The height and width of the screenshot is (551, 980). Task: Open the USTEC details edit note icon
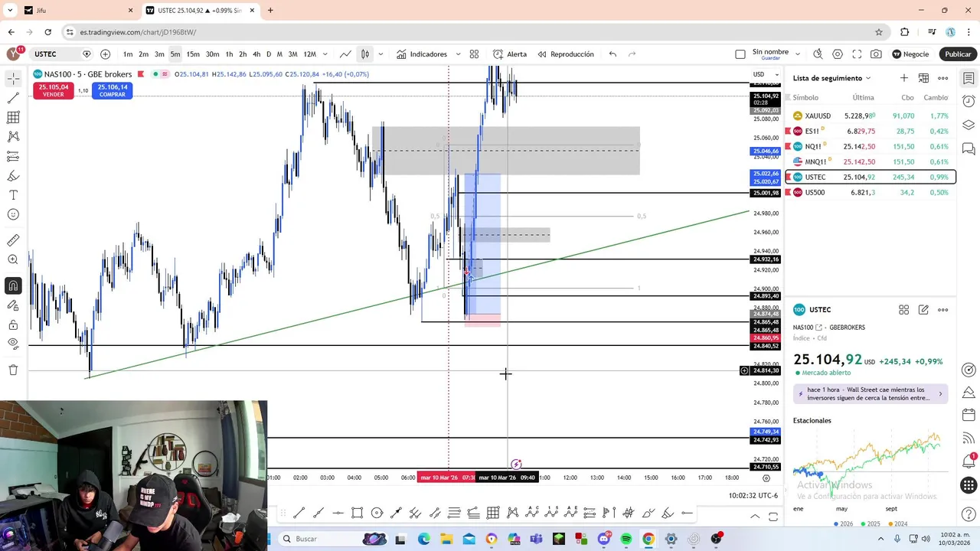(x=923, y=310)
